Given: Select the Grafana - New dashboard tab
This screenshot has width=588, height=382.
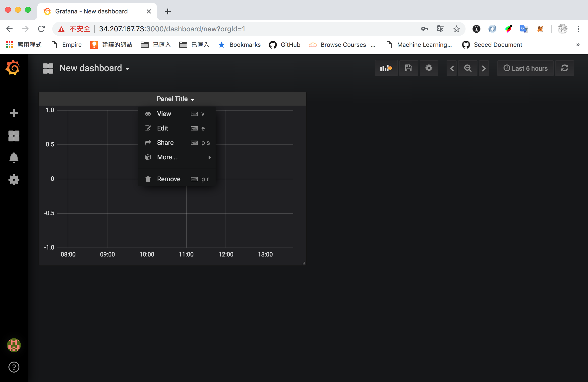Looking at the screenshot, I should [x=97, y=11].
